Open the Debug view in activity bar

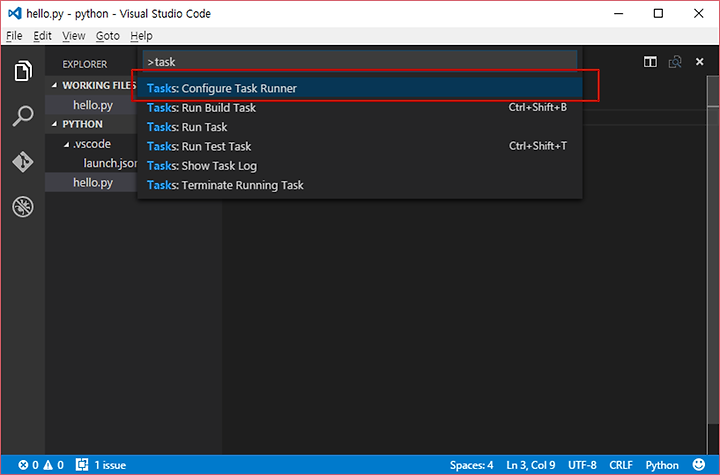coord(22,207)
